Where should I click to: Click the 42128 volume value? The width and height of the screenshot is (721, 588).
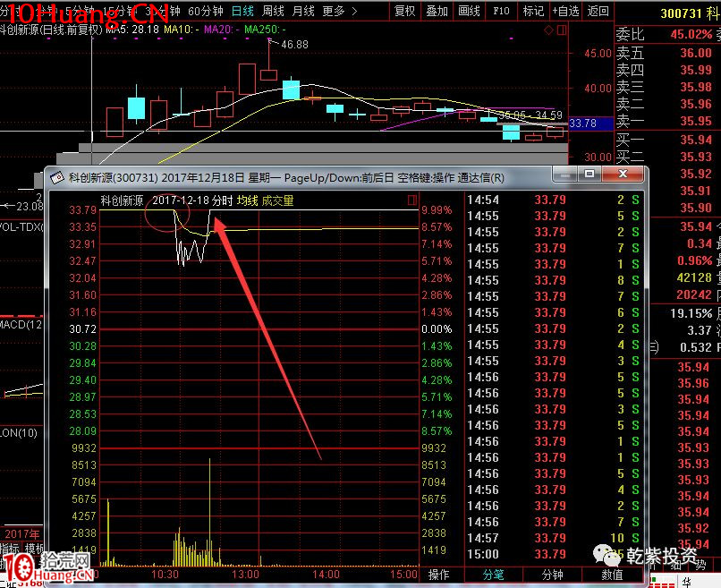(694, 278)
